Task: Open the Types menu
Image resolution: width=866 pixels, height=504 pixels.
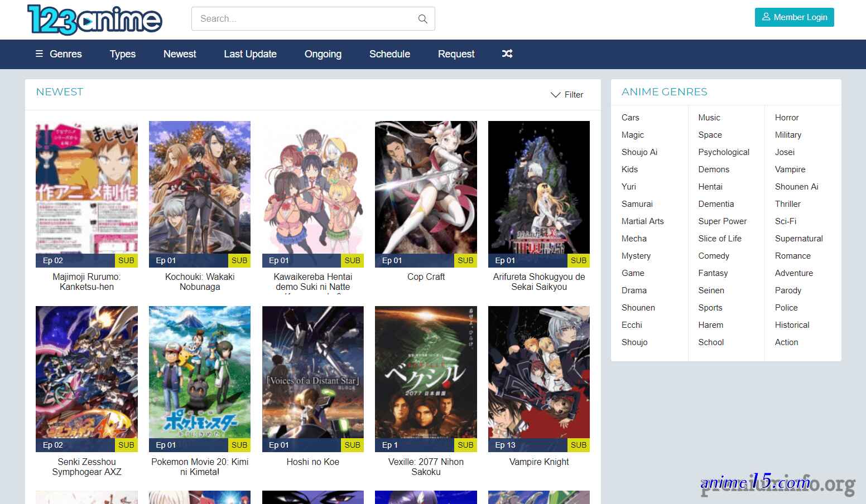Action: click(x=123, y=54)
